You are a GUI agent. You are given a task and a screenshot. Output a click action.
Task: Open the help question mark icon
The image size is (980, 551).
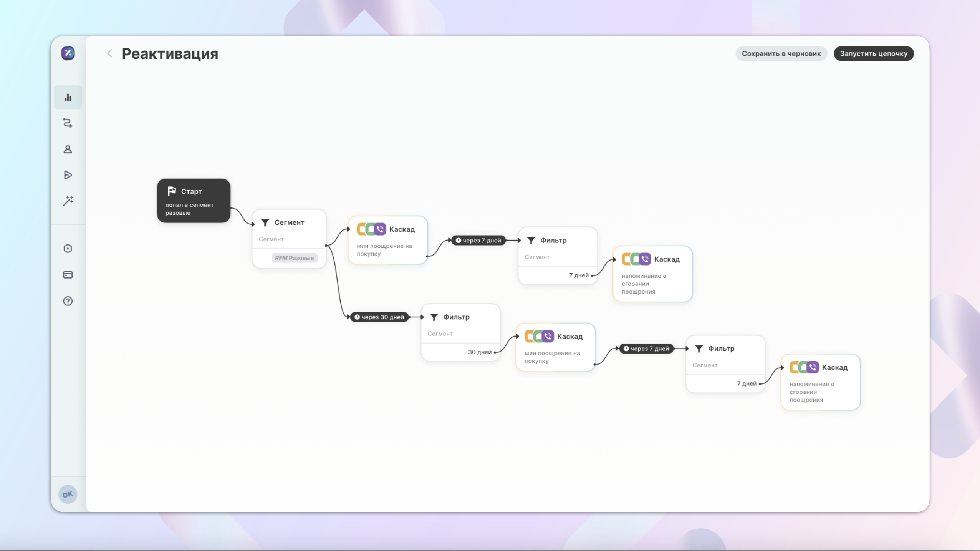[68, 301]
